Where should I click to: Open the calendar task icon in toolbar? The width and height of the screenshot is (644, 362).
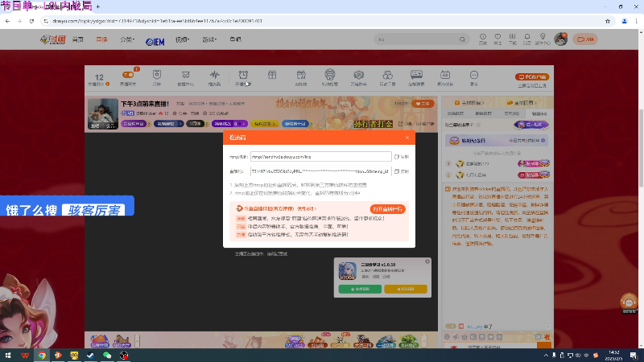point(445,75)
